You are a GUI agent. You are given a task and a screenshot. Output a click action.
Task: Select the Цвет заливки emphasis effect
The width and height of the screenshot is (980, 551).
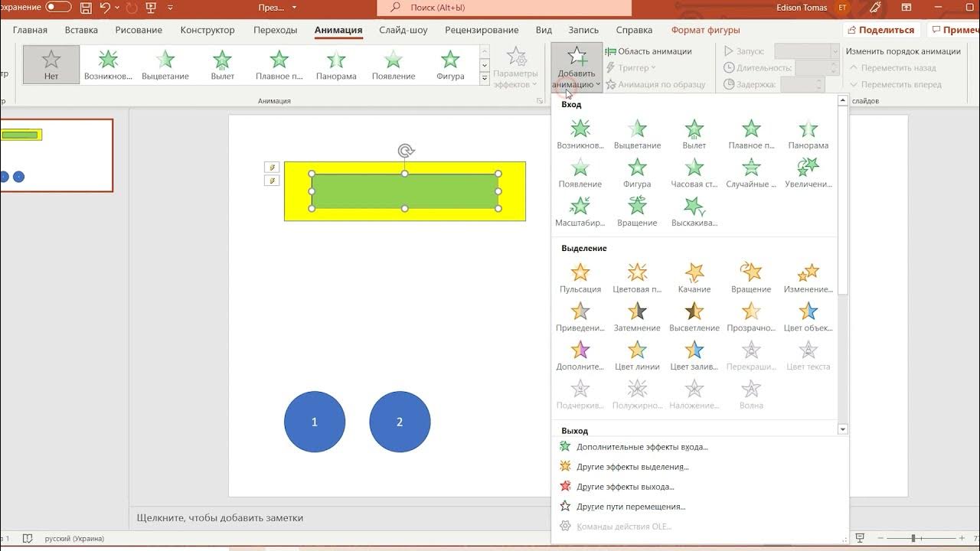[x=694, y=356]
